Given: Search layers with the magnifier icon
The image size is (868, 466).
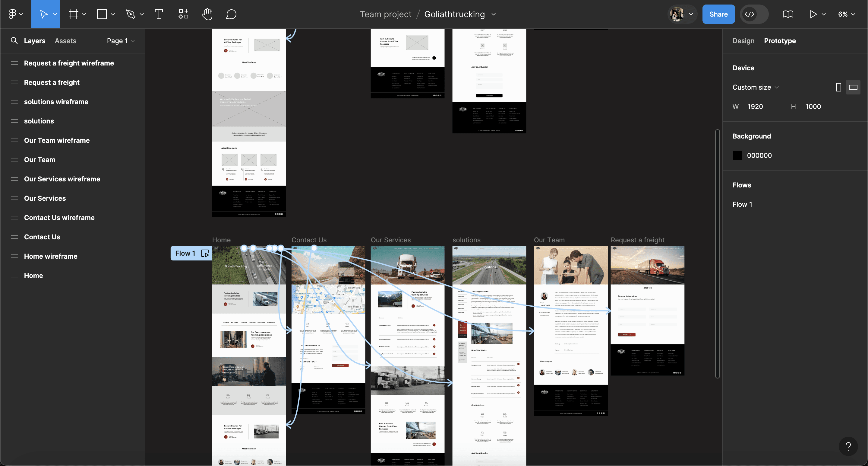Looking at the screenshot, I should [14, 40].
